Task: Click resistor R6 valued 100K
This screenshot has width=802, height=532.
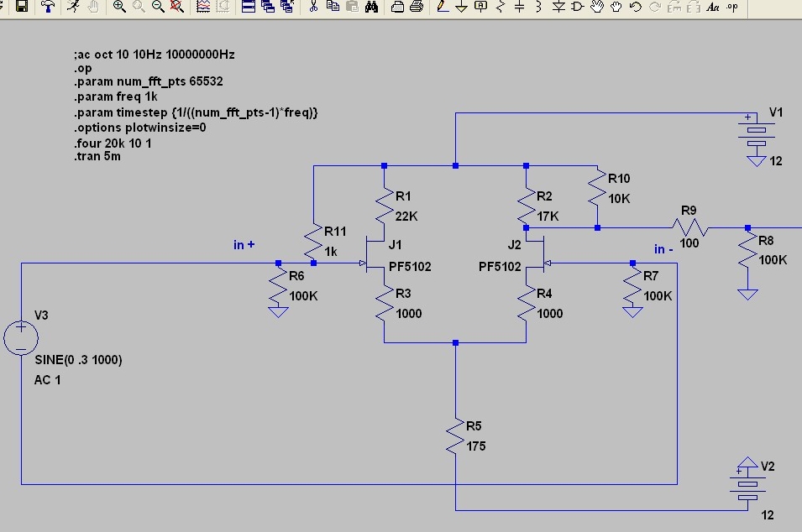Action: (x=278, y=285)
